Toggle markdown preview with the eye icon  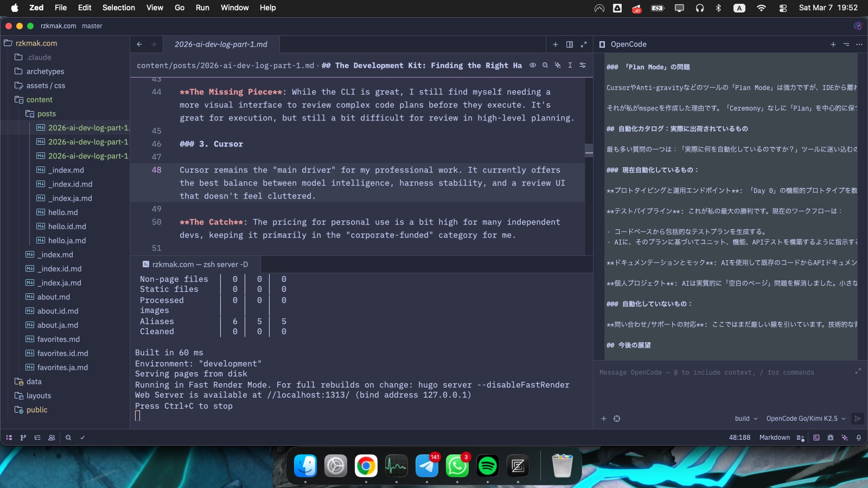pos(532,65)
